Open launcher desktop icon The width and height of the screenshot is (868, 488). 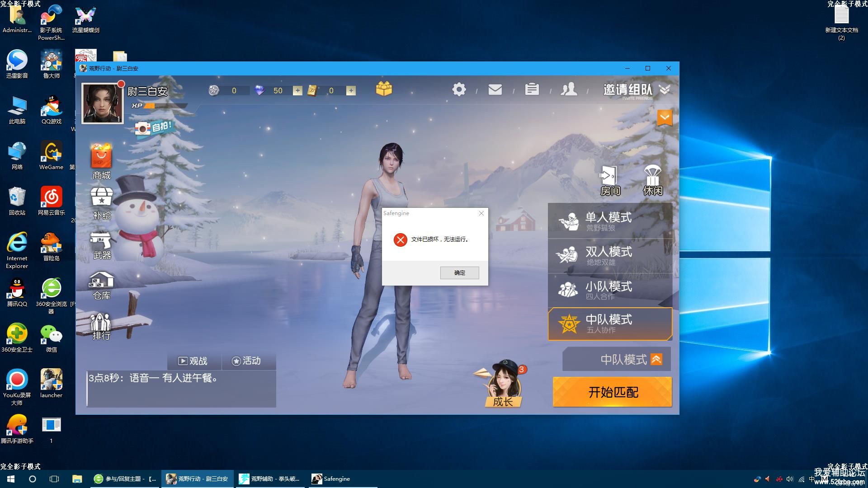(51, 384)
